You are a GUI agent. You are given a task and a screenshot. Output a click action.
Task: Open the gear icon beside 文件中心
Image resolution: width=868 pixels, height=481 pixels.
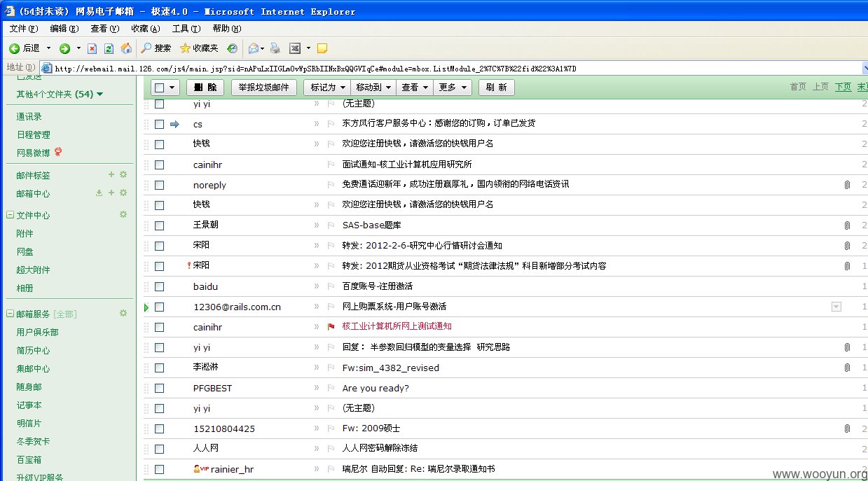[x=123, y=214]
